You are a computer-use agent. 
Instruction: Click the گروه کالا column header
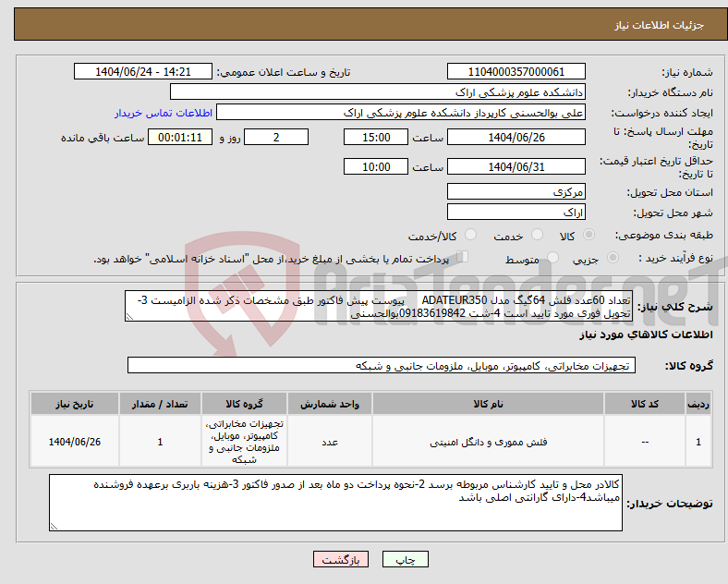[244, 404]
